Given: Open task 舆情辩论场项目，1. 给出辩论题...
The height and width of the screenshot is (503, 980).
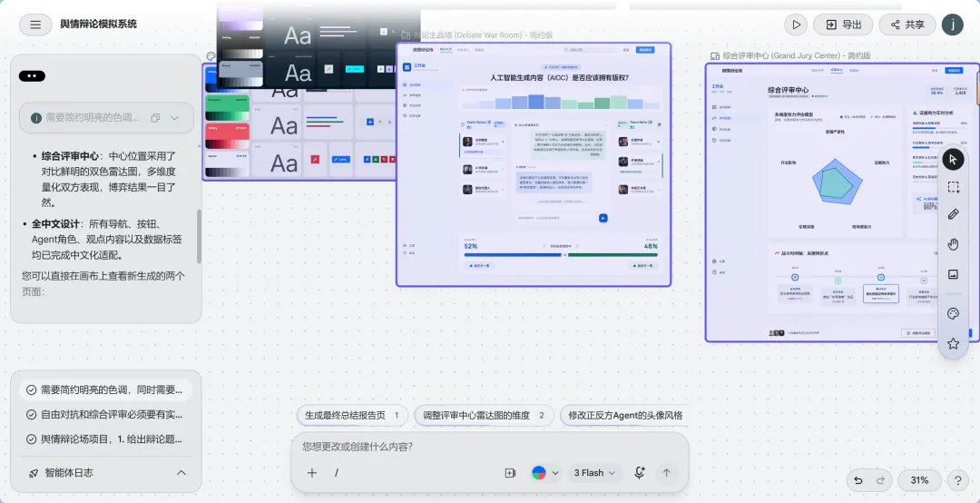Looking at the screenshot, I should click(x=105, y=439).
